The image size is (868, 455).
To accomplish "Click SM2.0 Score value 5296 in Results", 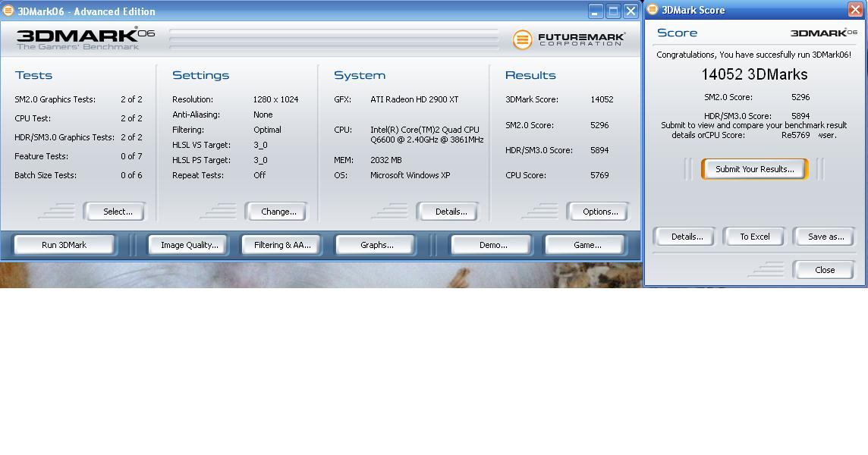I will [599, 125].
